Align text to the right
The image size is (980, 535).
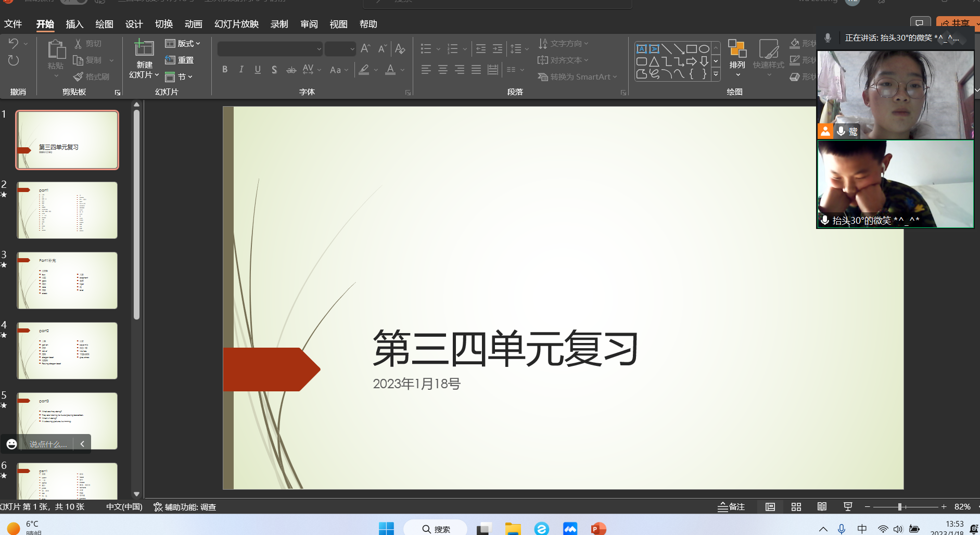460,70
